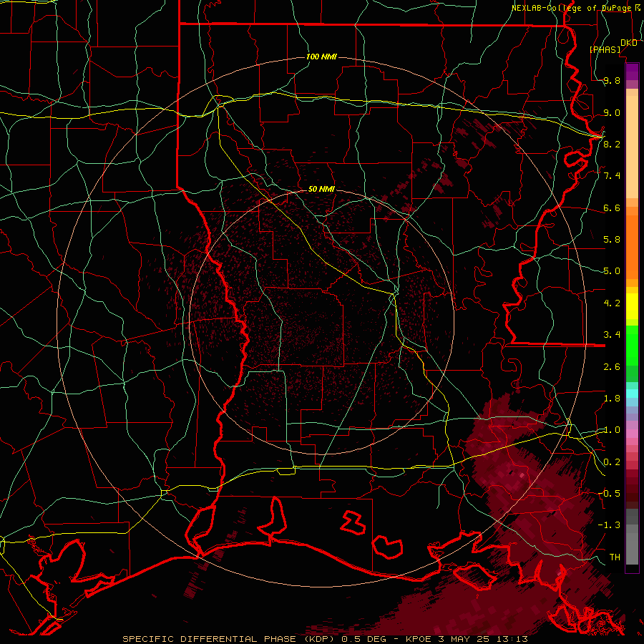Click the 6.6 label on color scale
This screenshot has width=644, height=644.
point(612,208)
